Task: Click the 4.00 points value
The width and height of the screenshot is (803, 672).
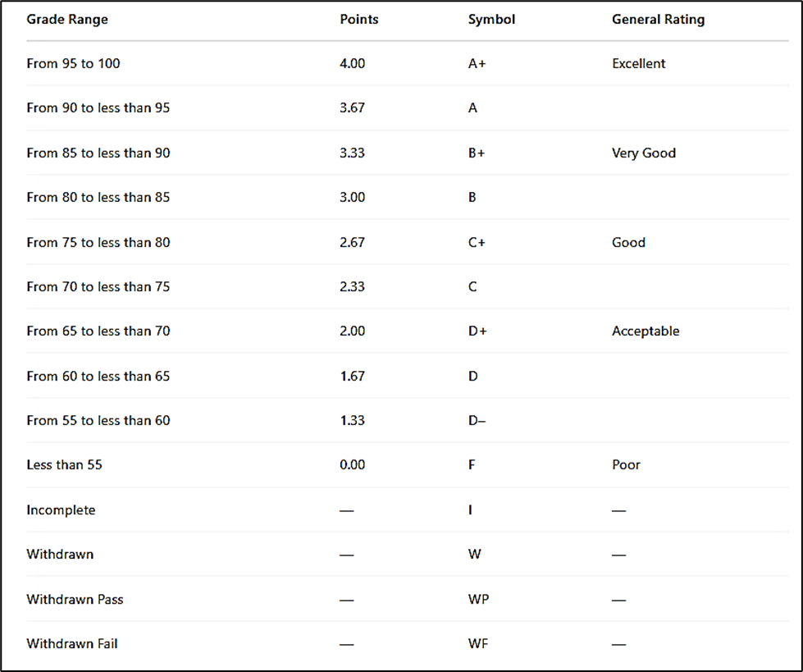Action: click(353, 63)
